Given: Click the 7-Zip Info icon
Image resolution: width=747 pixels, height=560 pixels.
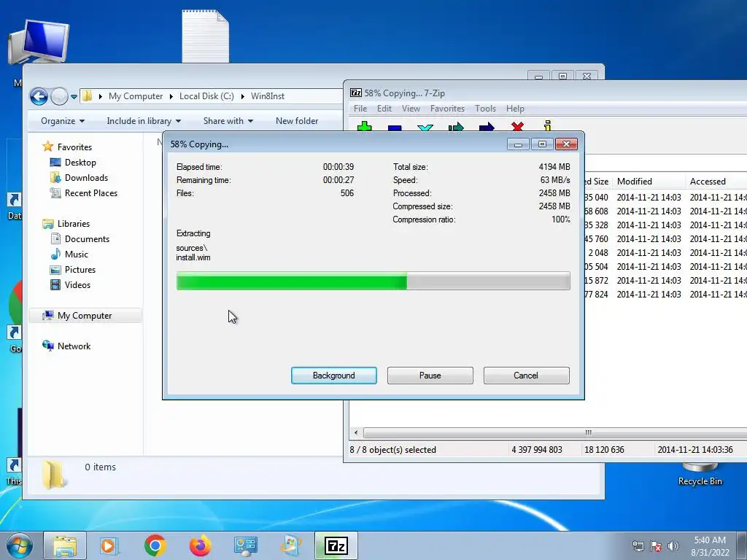Looking at the screenshot, I should pos(547,125).
